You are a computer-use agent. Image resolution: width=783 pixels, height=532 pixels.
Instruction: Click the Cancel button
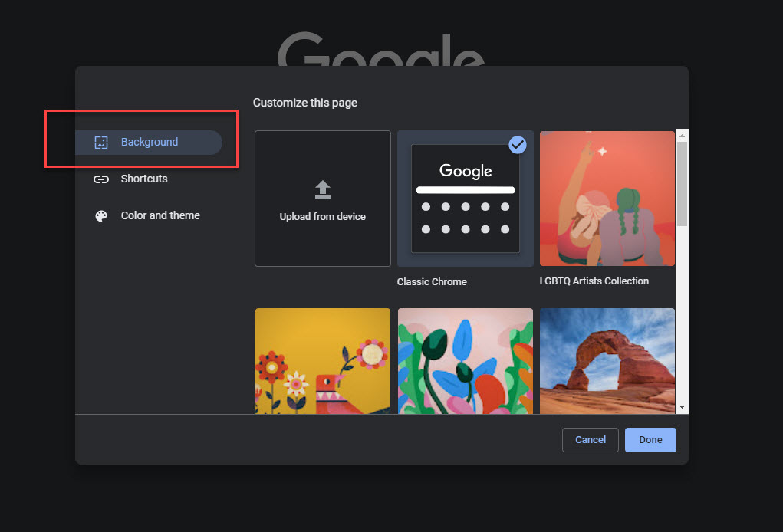590,439
